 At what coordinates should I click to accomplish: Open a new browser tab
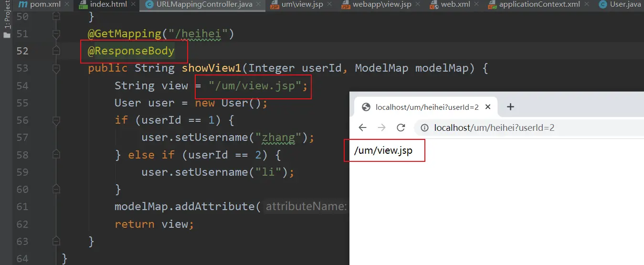(x=510, y=107)
